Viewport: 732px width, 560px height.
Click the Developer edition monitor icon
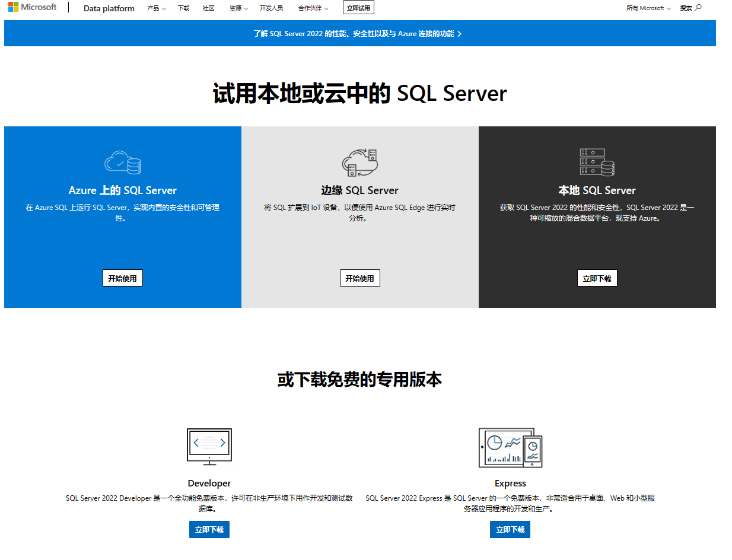(x=209, y=447)
